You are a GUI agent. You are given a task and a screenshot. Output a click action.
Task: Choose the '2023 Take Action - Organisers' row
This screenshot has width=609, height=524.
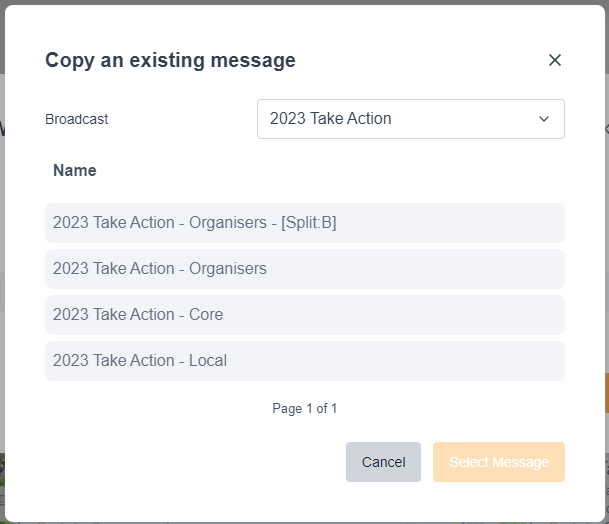[x=304, y=269]
